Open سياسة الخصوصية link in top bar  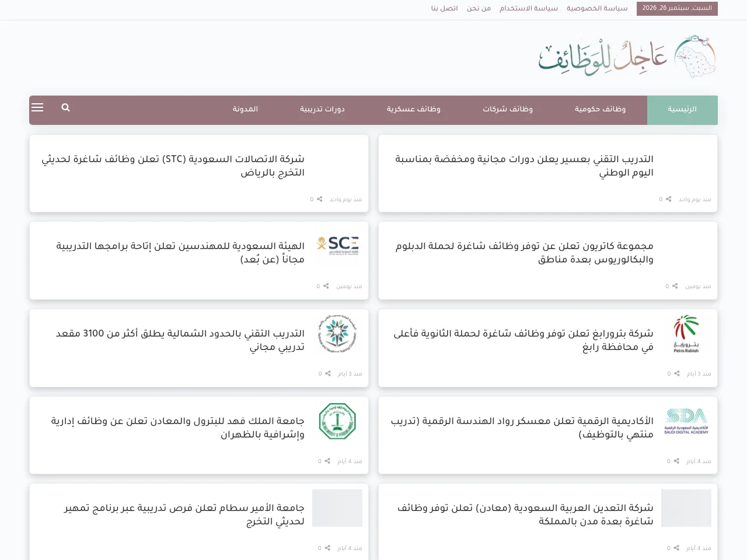tap(597, 8)
